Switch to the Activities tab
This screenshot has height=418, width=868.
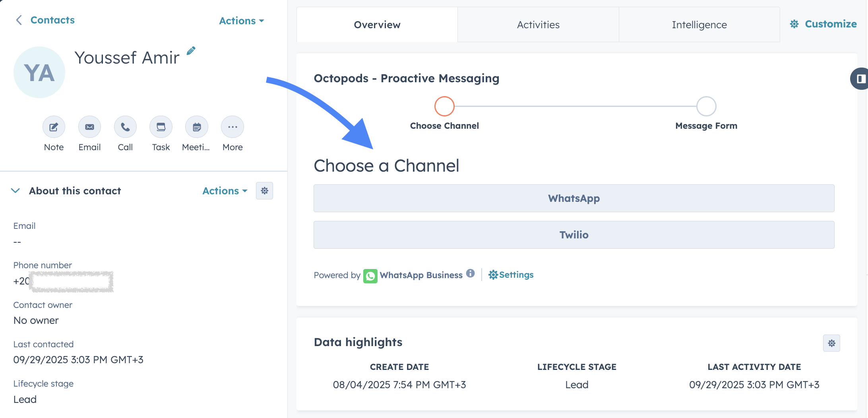(538, 25)
